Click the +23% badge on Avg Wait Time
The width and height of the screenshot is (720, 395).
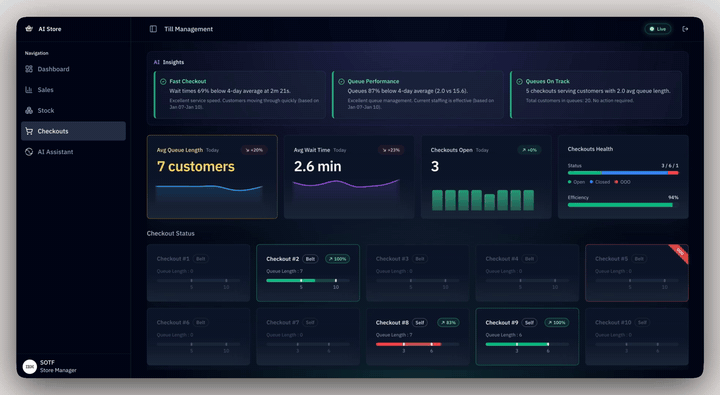(391, 150)
